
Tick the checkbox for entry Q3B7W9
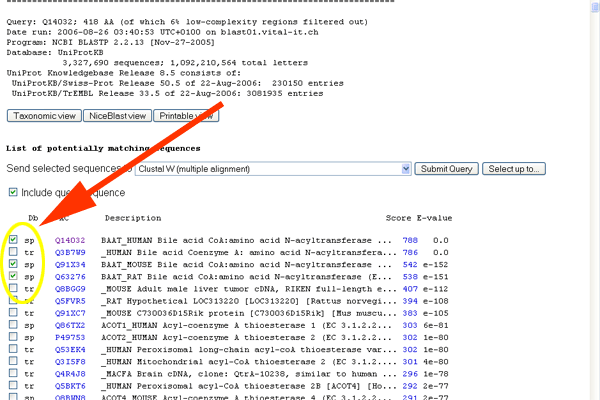pyautogui.click(x=13, y=253)
